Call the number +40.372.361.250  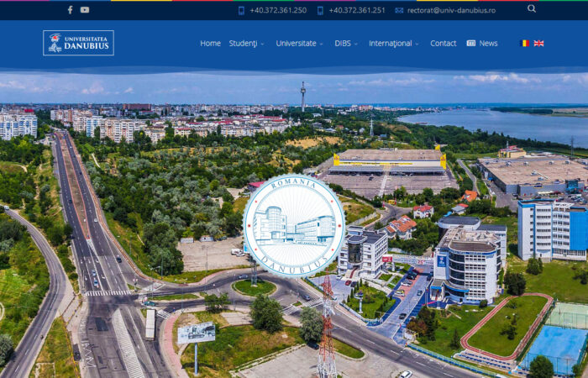(278, 10)
